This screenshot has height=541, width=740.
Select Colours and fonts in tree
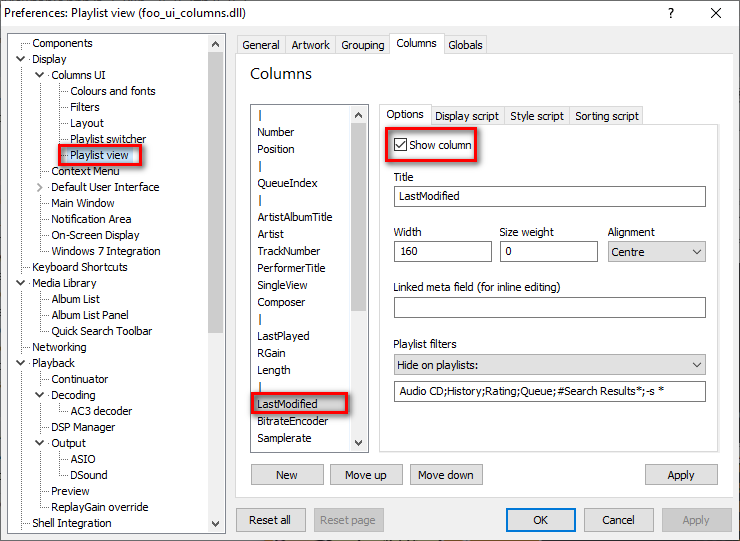point(113,91)
